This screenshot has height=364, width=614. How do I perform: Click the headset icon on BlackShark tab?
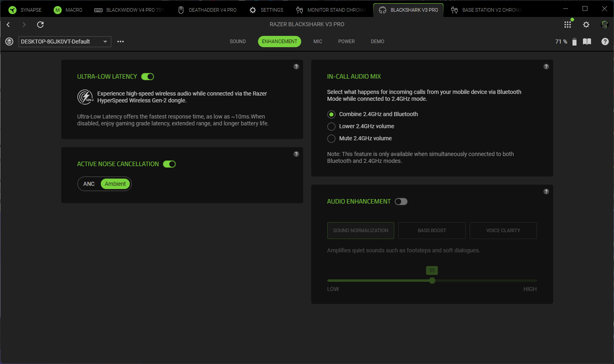tap(383, 10)
